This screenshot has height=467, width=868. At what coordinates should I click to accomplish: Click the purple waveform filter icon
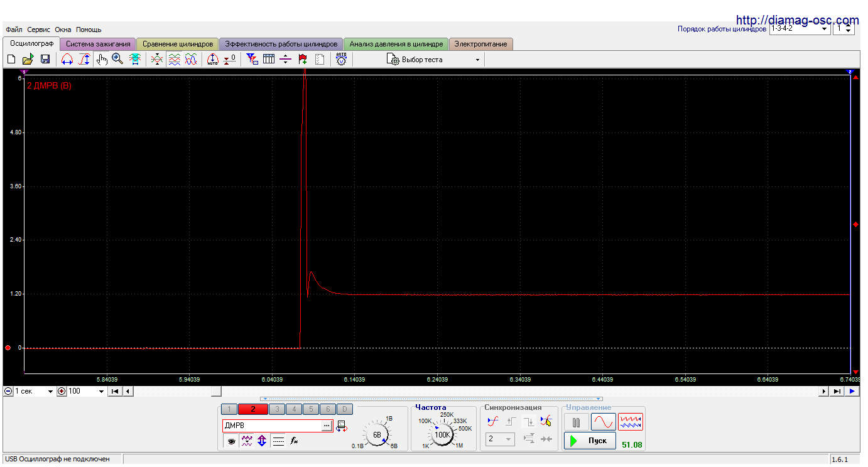click(247, 441)
